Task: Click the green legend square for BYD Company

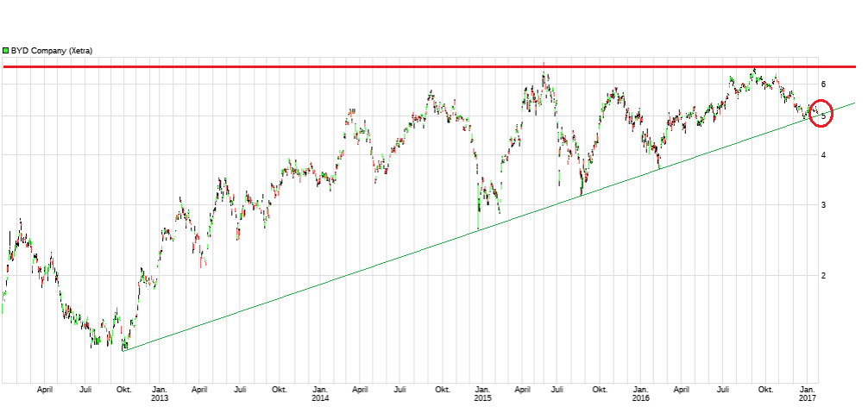Action: (5, 50)
